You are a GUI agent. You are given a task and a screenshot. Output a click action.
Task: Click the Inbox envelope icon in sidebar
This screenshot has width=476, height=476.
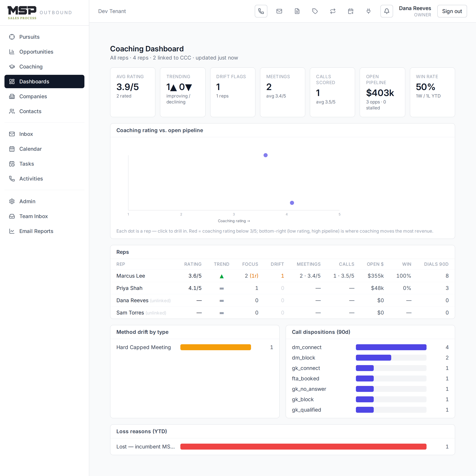pos(12,134)
